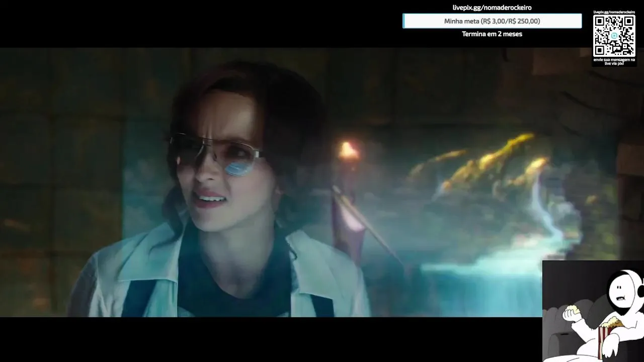Click the small livepix.gg label above QR code
The width and height of the screenshot is (644, 362).
[614, 12]
